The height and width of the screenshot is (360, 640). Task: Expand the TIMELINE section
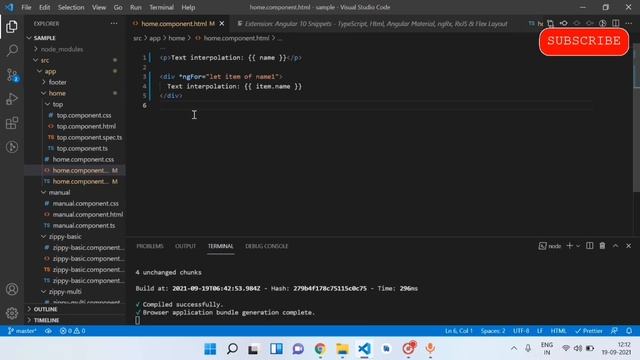tap(76, 320)
